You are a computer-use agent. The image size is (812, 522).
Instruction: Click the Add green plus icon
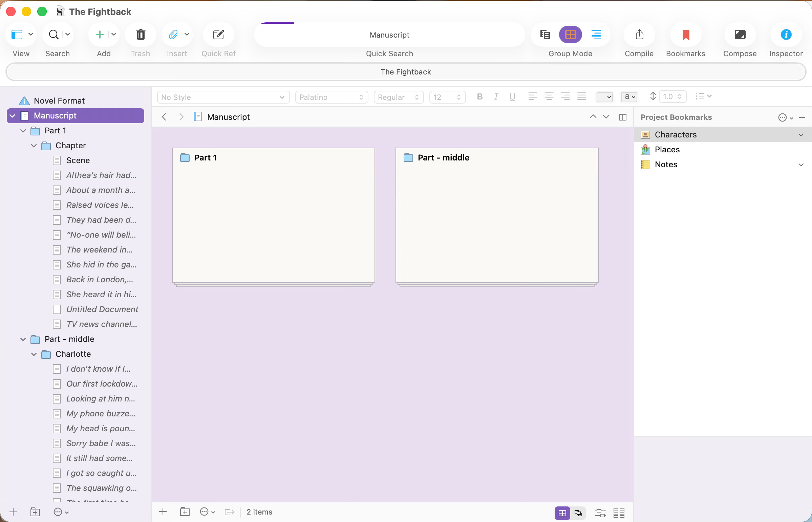tap(100, 35)
